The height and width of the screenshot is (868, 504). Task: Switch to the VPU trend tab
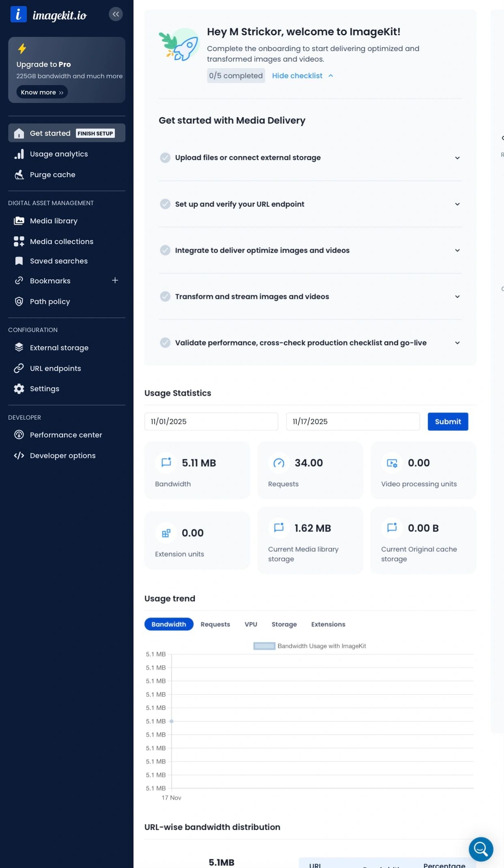point(251,624)
